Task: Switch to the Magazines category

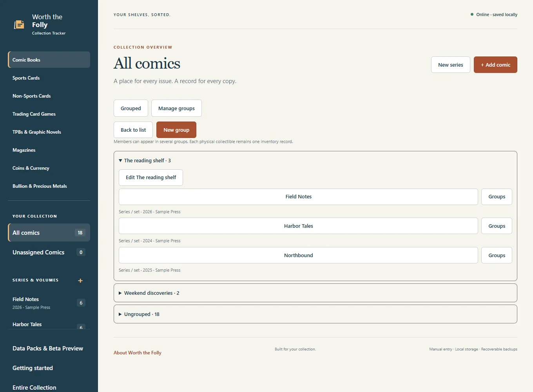Action: point(49,150)
